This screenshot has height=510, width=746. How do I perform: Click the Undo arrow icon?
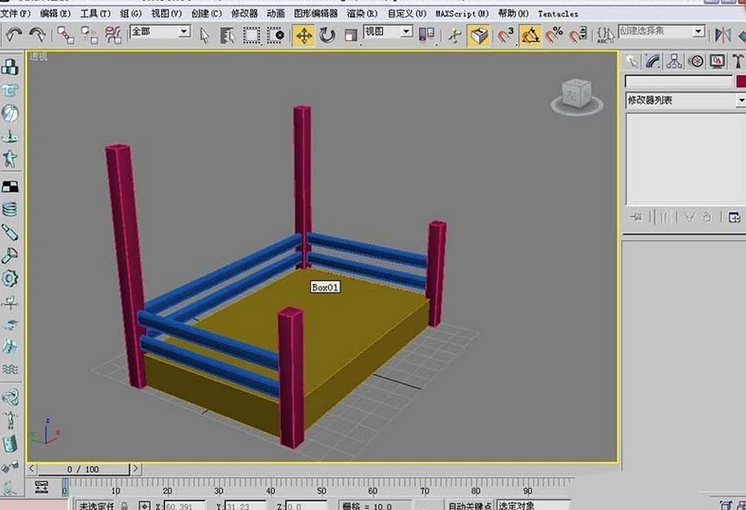point(14,35)
